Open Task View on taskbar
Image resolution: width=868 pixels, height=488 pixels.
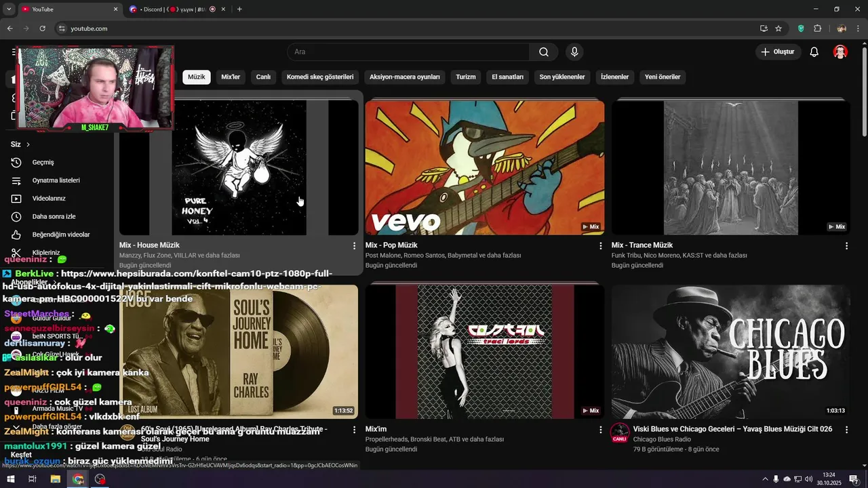(32, 479)
